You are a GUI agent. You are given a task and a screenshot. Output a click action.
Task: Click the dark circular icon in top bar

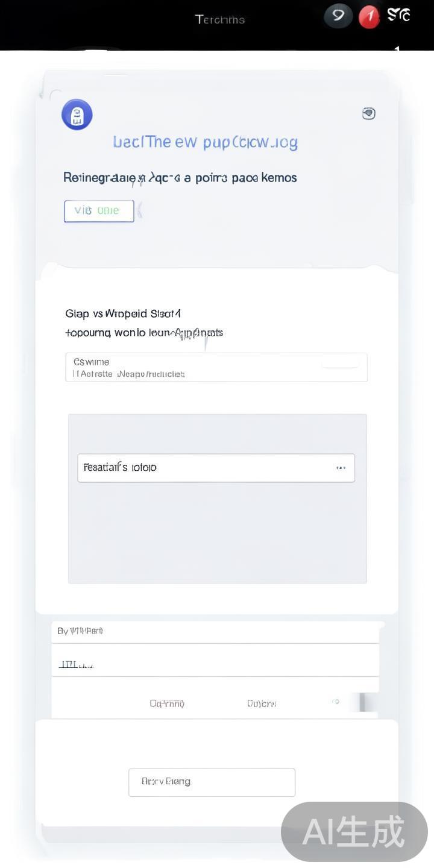tap(338, 16)
